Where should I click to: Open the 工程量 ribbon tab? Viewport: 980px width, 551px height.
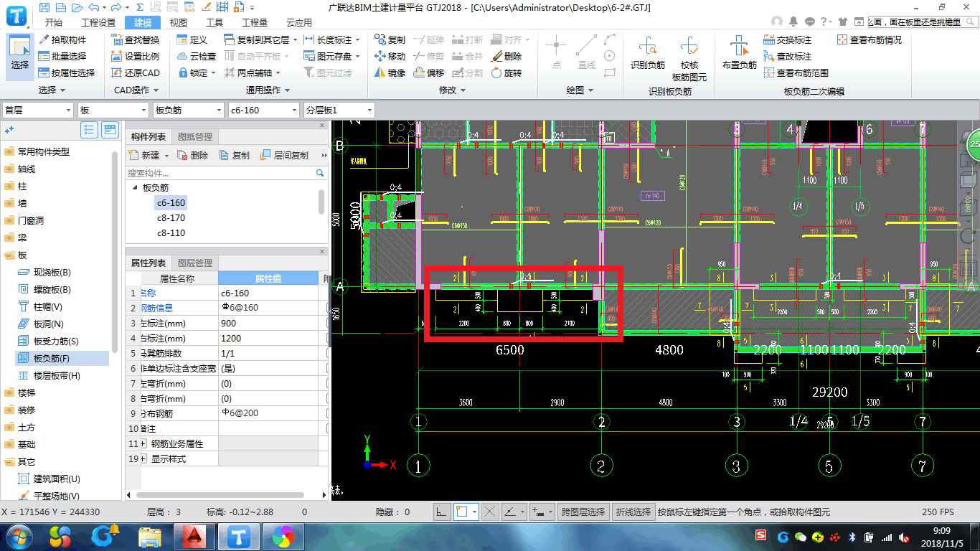coord(255,22)
